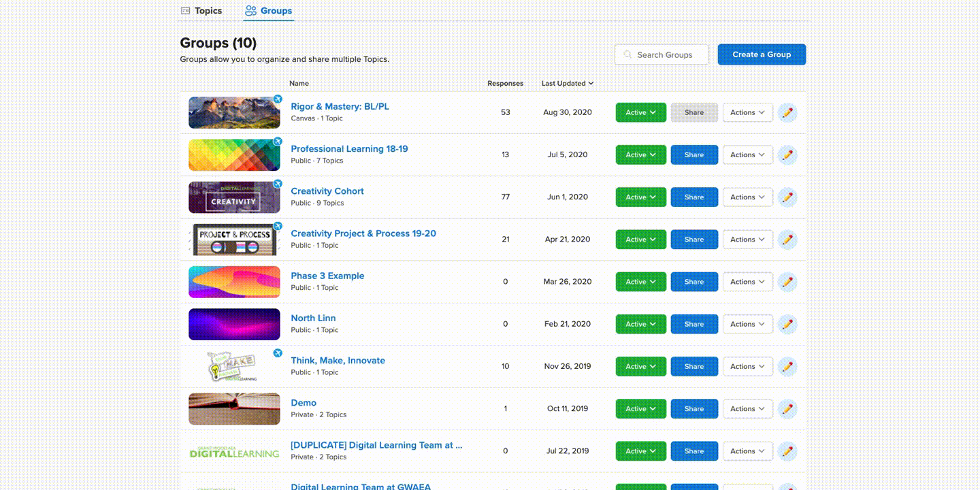Edit Rigor & Mastery group with pencil icon
This screenshot has height=490, width=980.
click(x=787, y=113)
